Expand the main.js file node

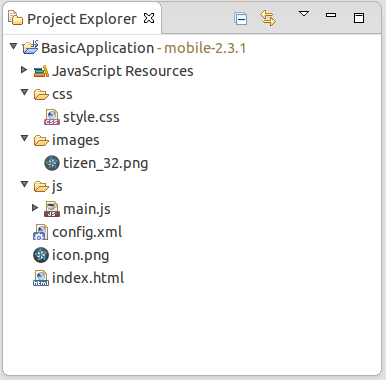click(35, 208)
